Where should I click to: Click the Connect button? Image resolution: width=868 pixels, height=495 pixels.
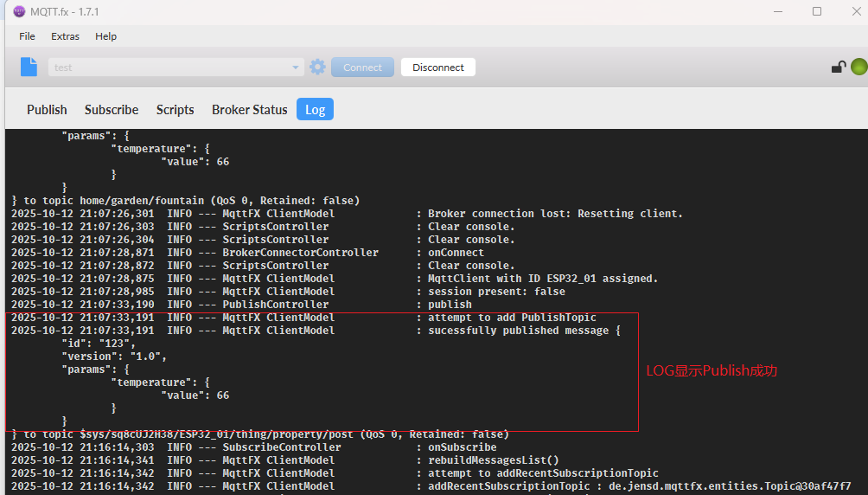click(x=362, y=67)
